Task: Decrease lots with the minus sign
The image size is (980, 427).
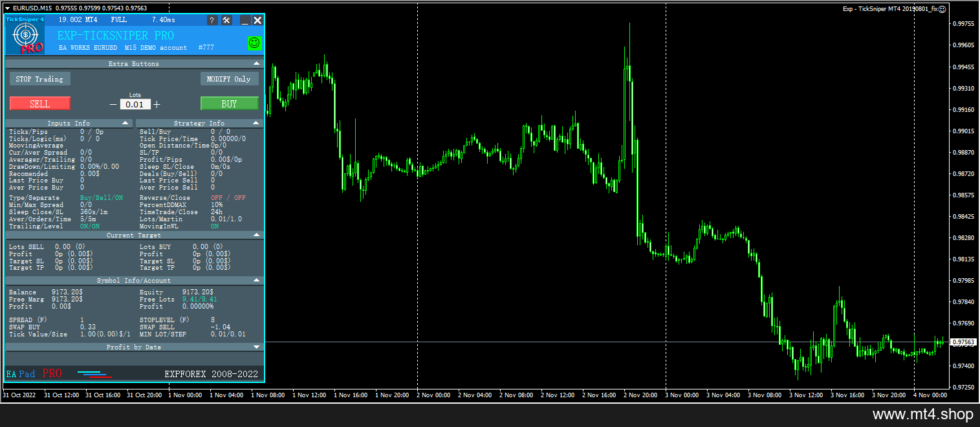Action: coord(113,104)
